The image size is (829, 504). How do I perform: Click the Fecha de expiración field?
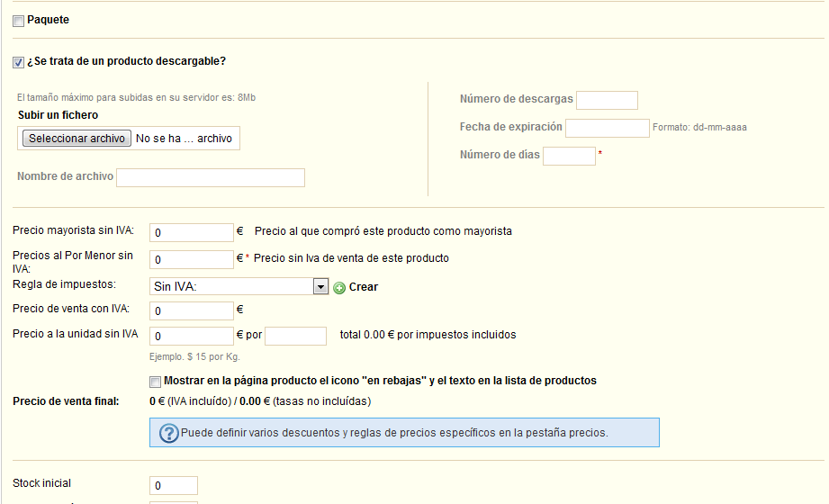tap(607, 128)
